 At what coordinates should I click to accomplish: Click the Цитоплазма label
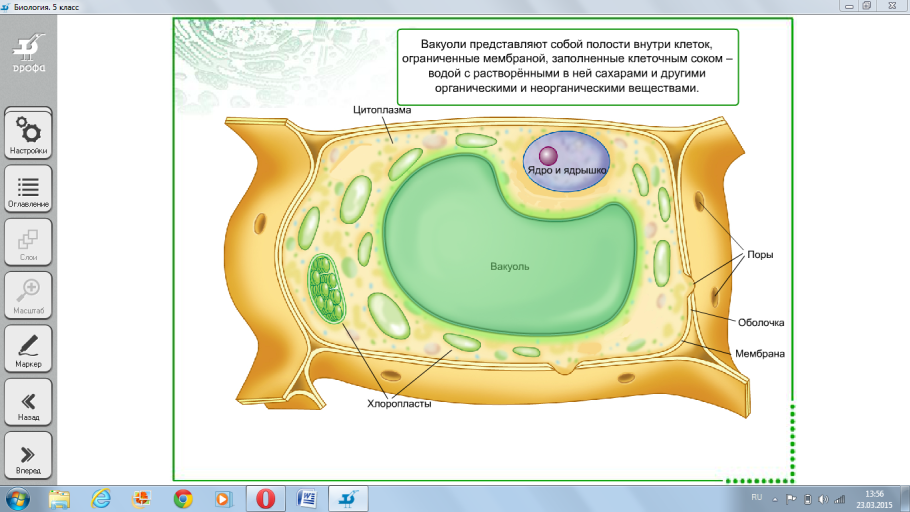[383, 108]
